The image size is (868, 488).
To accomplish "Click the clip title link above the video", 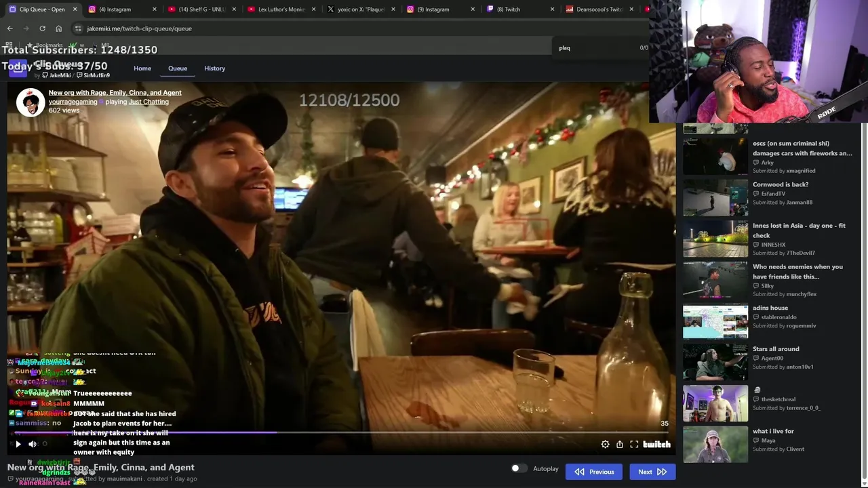I will tap(115, 93).
